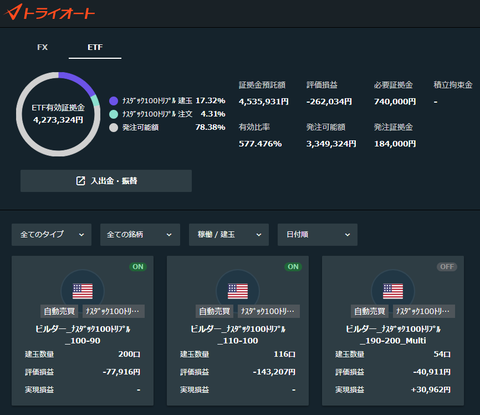The image size is (480, 415).
Task: Click the US flag icon on _100-90 card
Action: [x=83, y=291]
